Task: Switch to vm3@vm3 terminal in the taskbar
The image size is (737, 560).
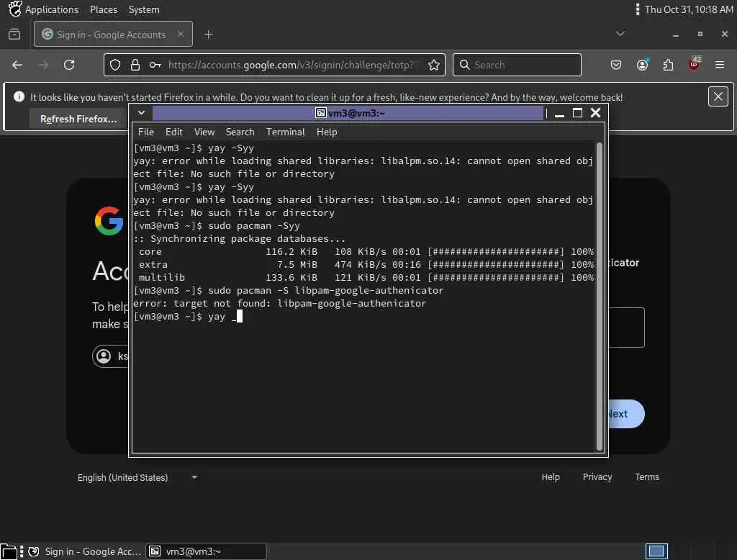Action: pos(206,551)
